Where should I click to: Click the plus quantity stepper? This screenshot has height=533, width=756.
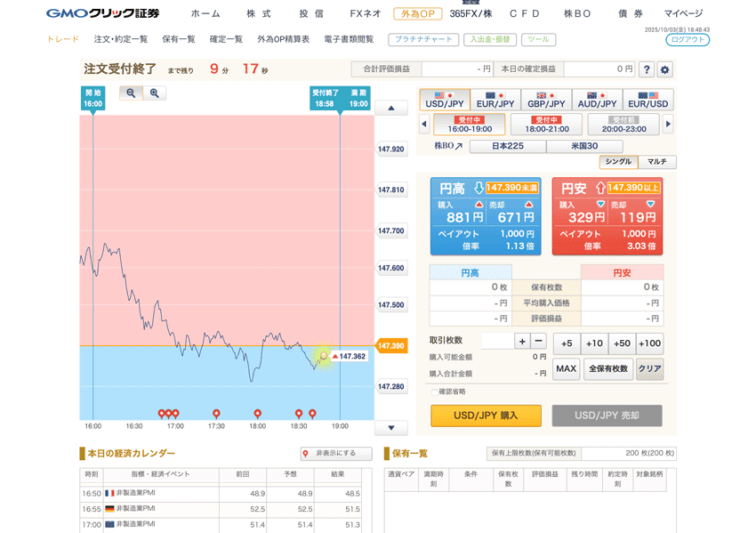pyautogui.click(x=522, y=342)
